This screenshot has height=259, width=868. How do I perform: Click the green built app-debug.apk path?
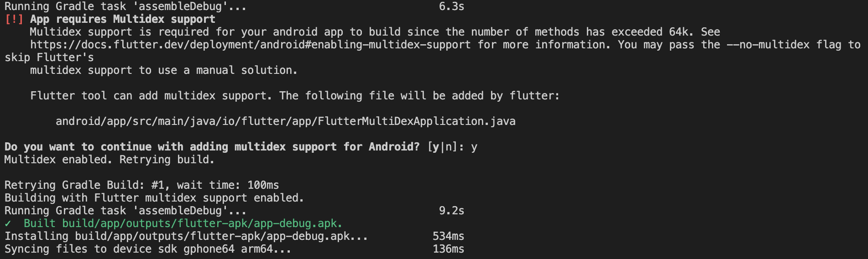202,223
